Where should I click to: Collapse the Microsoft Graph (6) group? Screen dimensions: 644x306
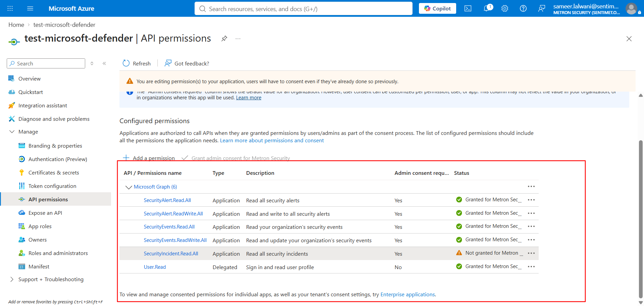pos(128,187)
